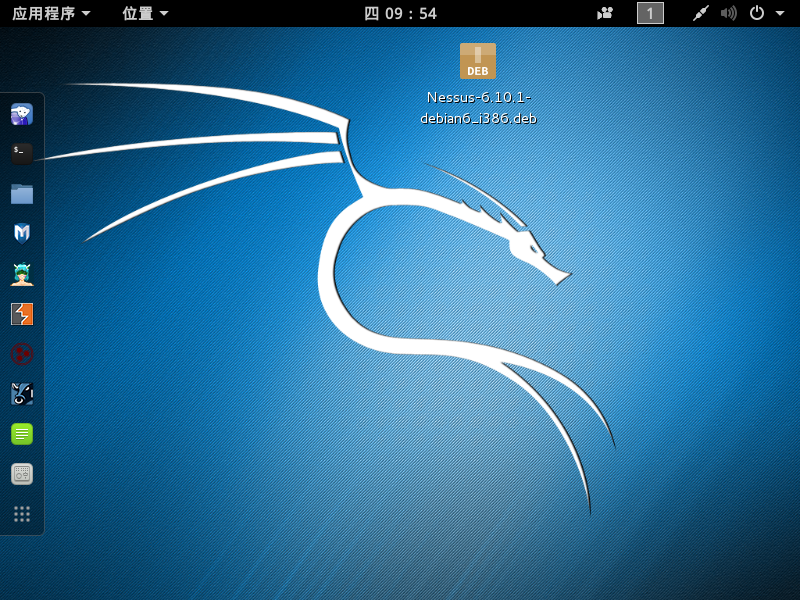Open BeEF XSS framework dock icon
The height and width of the screenshot is (600, 800).
22,394
